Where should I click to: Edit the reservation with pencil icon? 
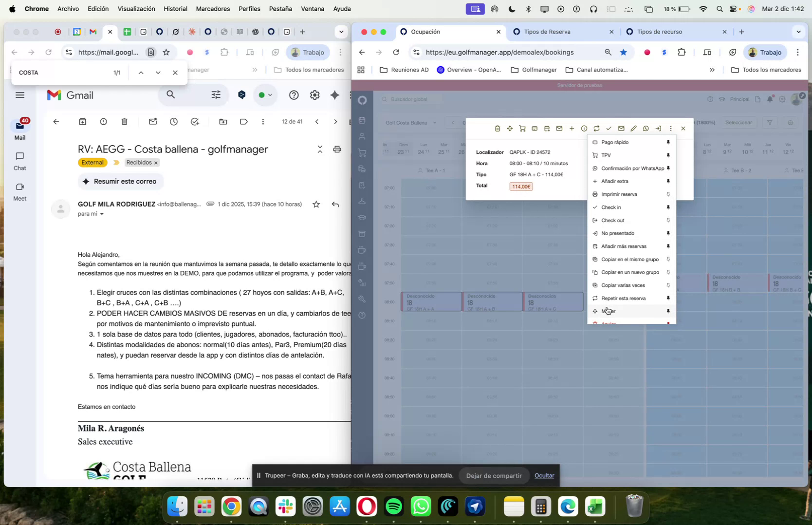click(633, 128)
